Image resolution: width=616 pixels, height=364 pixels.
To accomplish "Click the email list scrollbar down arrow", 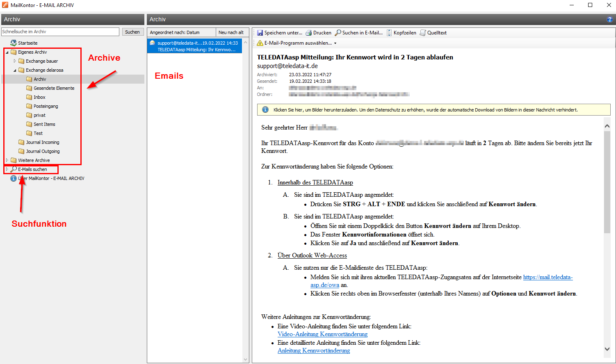I will (x=246, y=359).
